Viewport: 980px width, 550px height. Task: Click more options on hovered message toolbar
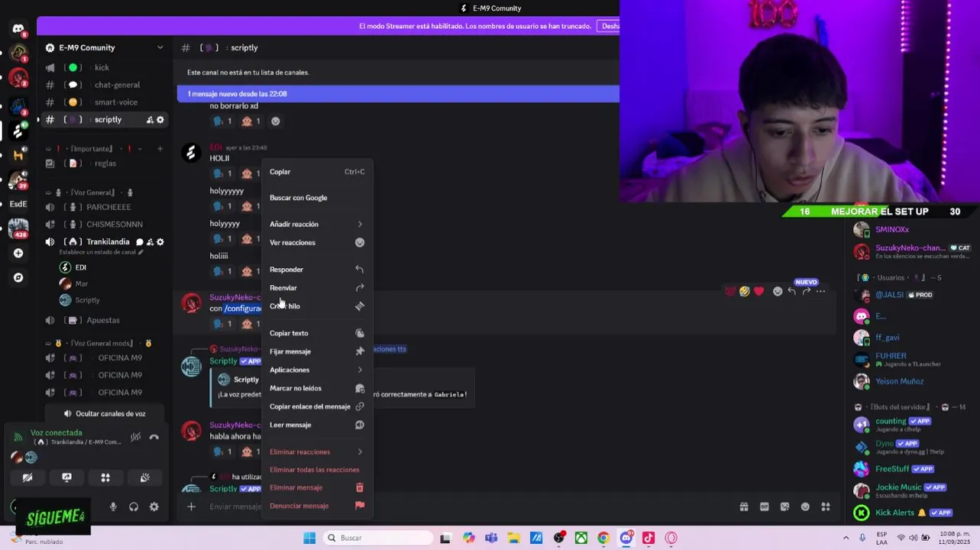pos(821,291)
